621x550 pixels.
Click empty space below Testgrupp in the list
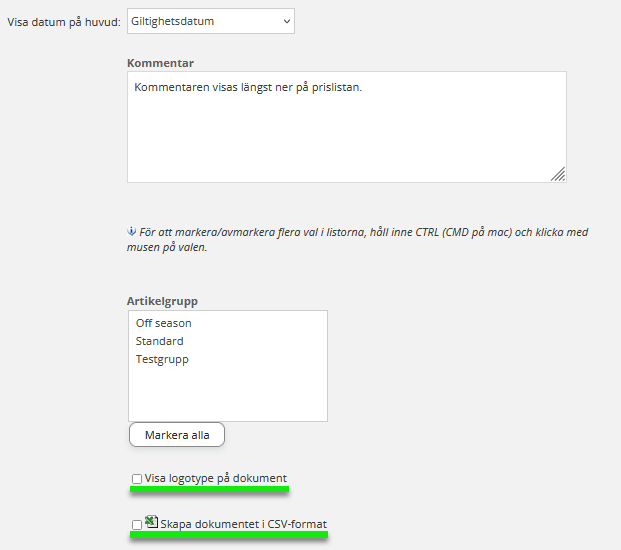click(x=227, y=395)
